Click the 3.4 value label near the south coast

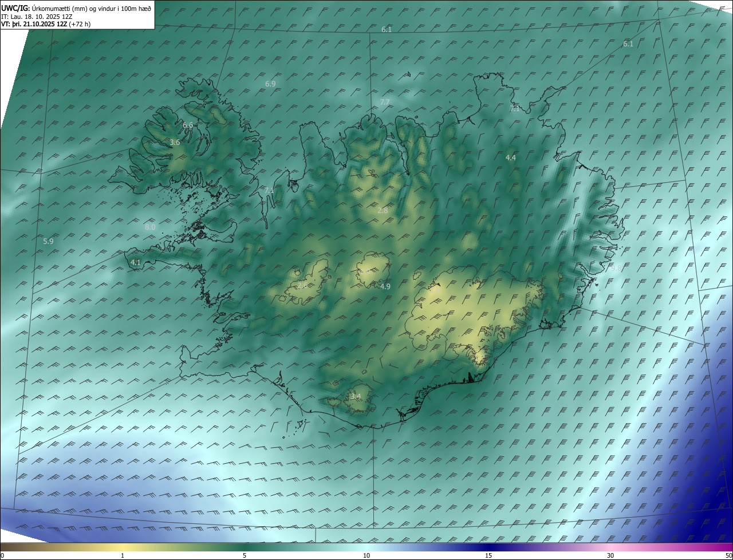356,397
